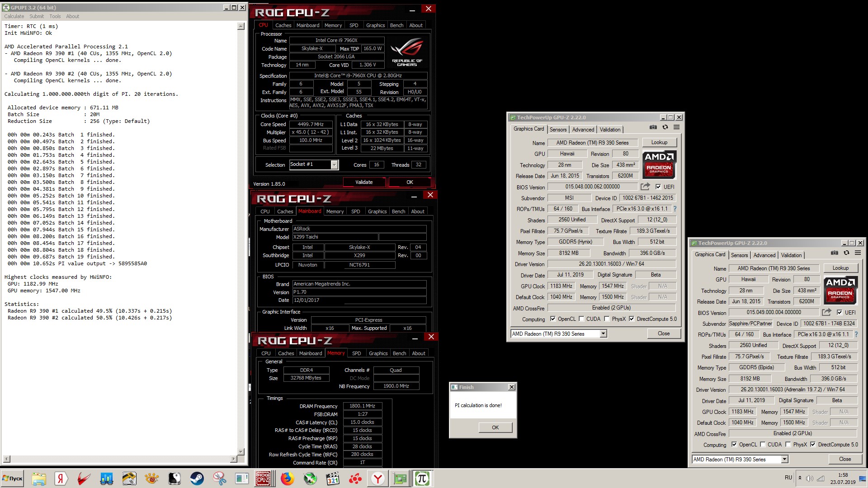Open Steam from the taskbar
The image size is (868, 488).
click(197, 479)
